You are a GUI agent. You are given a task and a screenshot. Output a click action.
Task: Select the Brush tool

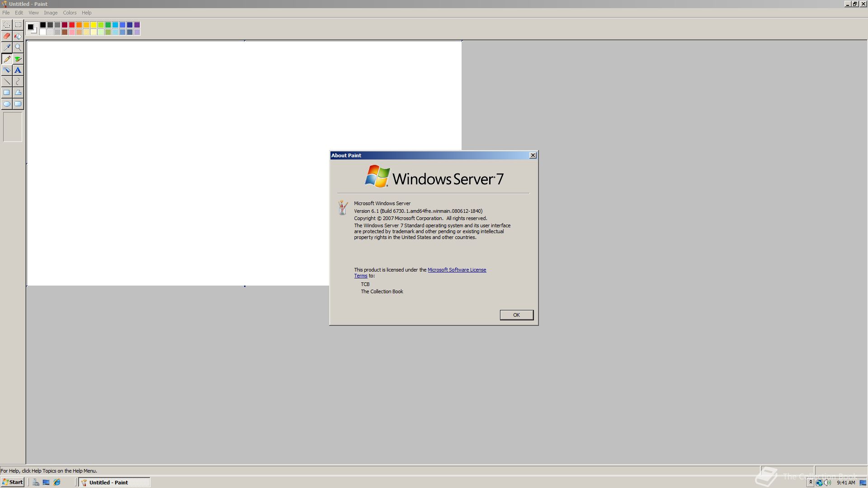click(x=18, y=59)
